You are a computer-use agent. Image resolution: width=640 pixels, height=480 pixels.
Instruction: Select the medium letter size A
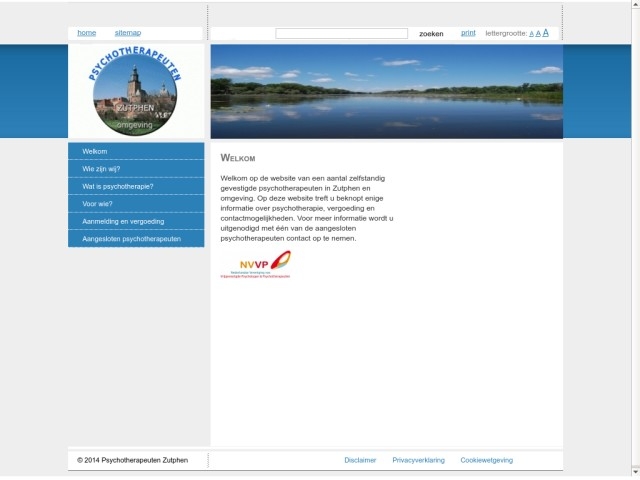(538, 34)
